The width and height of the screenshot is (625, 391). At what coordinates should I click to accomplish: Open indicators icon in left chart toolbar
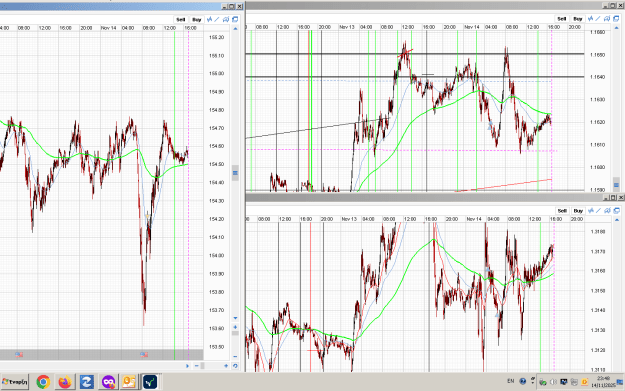coord(210,19)
